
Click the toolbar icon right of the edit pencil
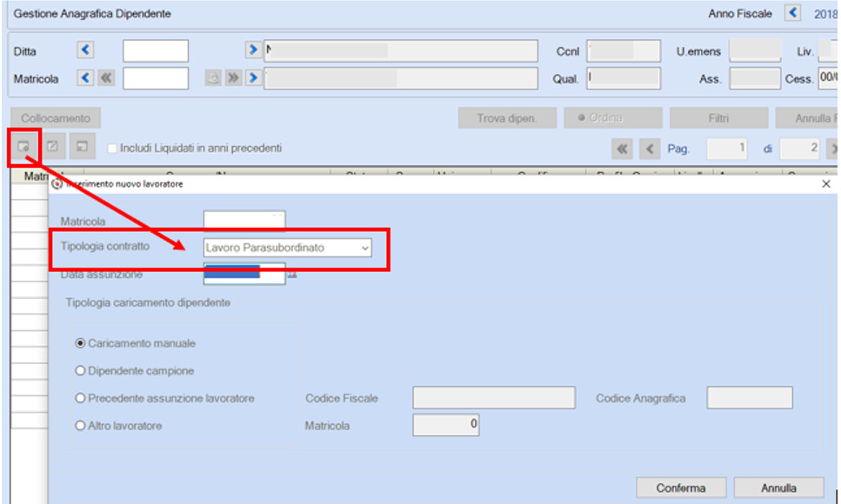pos(82,146)
